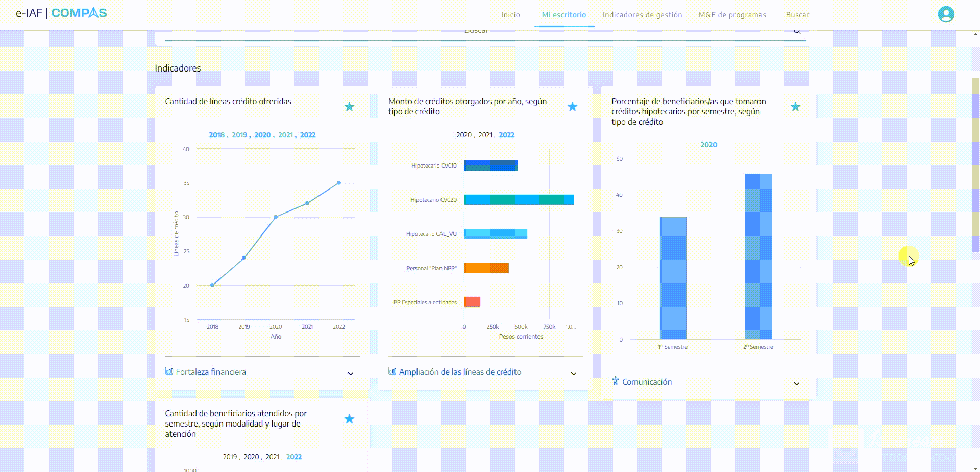
Task: Click the person icon beside Comunicación
Action: [x=615, y=381]
